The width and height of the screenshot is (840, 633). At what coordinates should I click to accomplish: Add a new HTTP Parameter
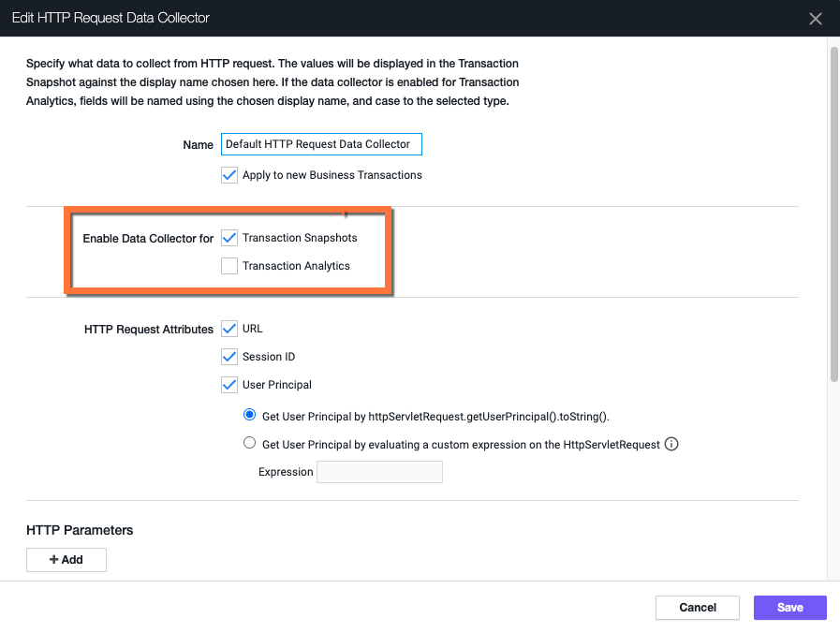(66, 560)
